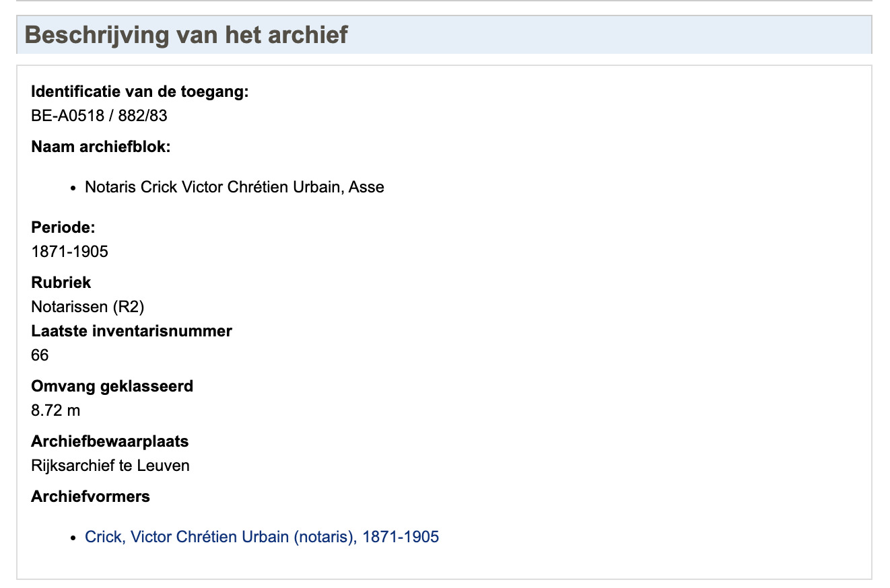The image size is (890, 588).
Task: Click the Omvang geklasseerd value 8.72 m
Action: click(x=55, y=410)
